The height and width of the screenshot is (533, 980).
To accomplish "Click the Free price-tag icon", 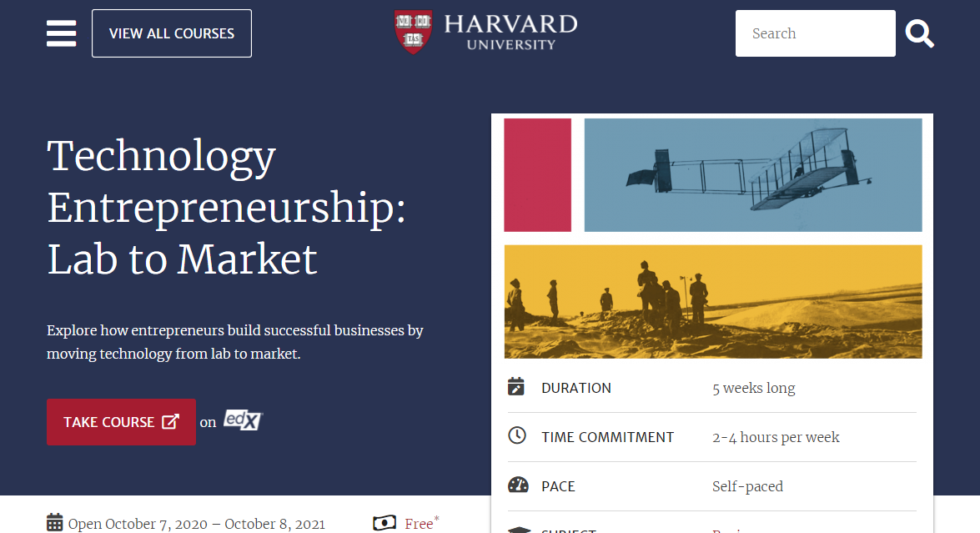I will (x=384, y=523).
